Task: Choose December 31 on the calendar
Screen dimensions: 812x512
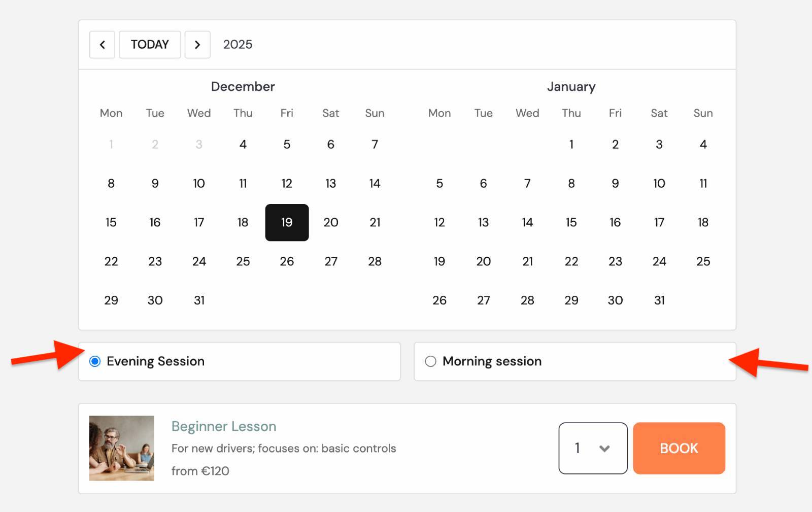Action: (x=199, y=300)
